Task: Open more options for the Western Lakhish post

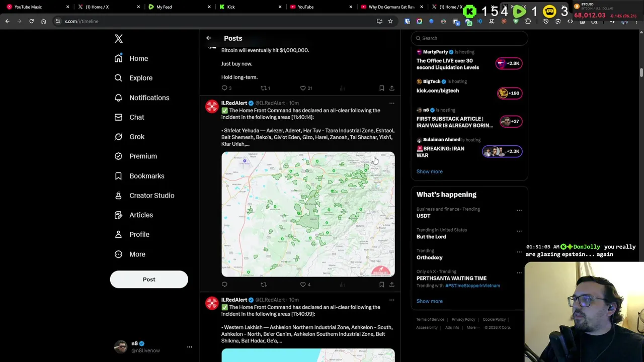Action: point(392,300)
